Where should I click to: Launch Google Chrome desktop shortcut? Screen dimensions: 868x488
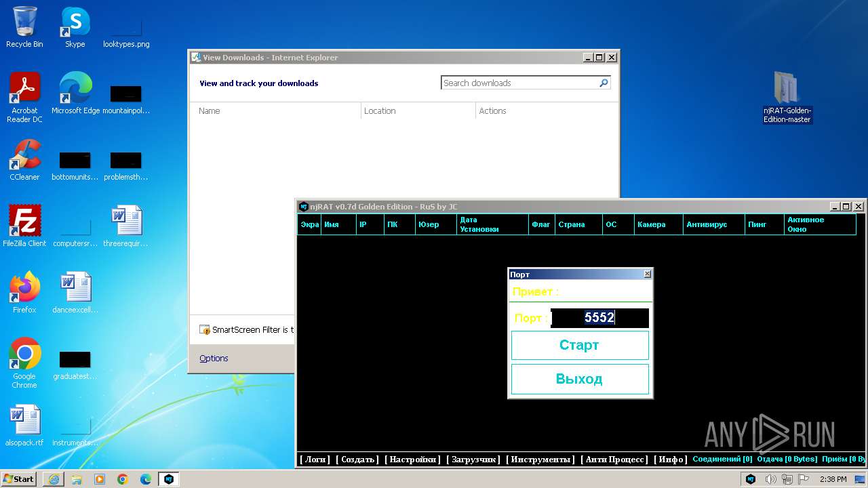click(x=24, y=363)
